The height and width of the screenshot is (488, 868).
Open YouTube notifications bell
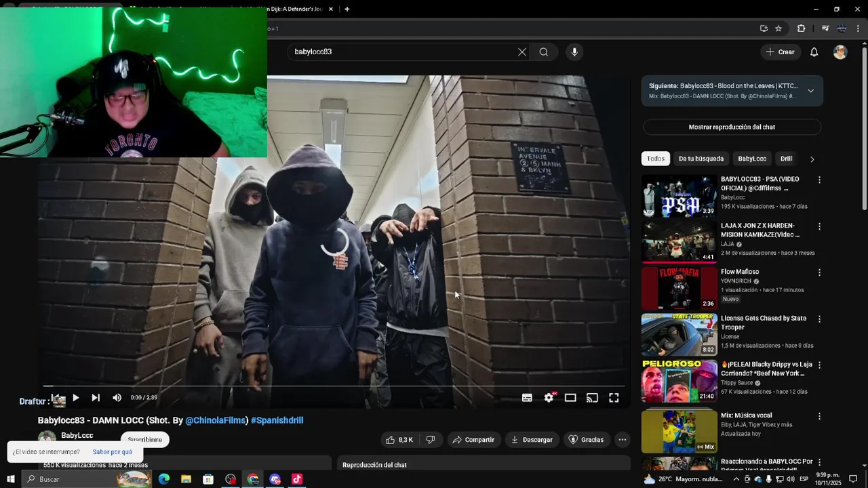(814, 52)
